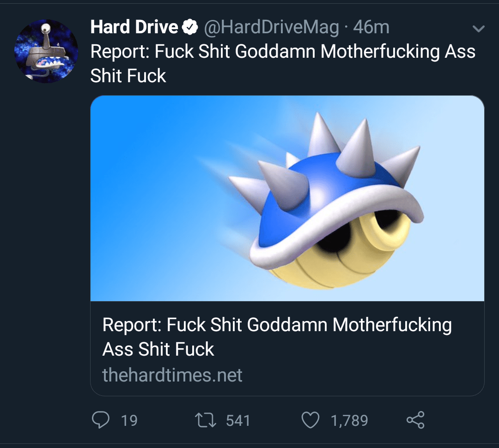Viewport: 499px width, 448px height.
Task: Select the article card headline text
Action: pyautogui.click(x=276, y=336)
